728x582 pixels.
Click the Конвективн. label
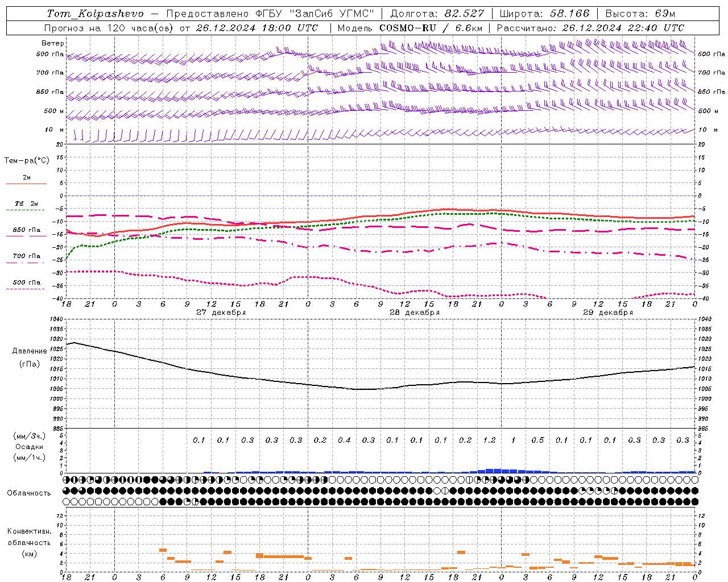[29, 531]
